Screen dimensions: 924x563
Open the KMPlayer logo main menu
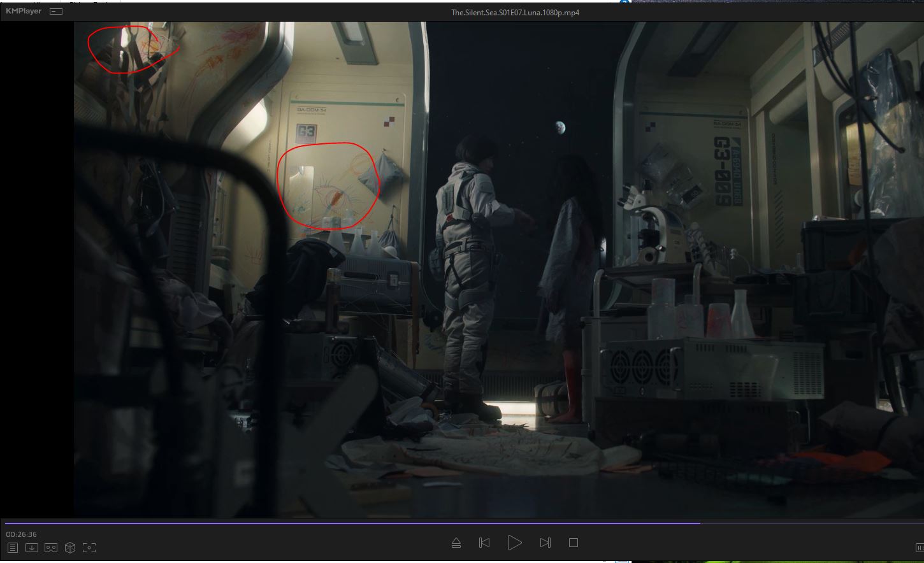(24, 11)
